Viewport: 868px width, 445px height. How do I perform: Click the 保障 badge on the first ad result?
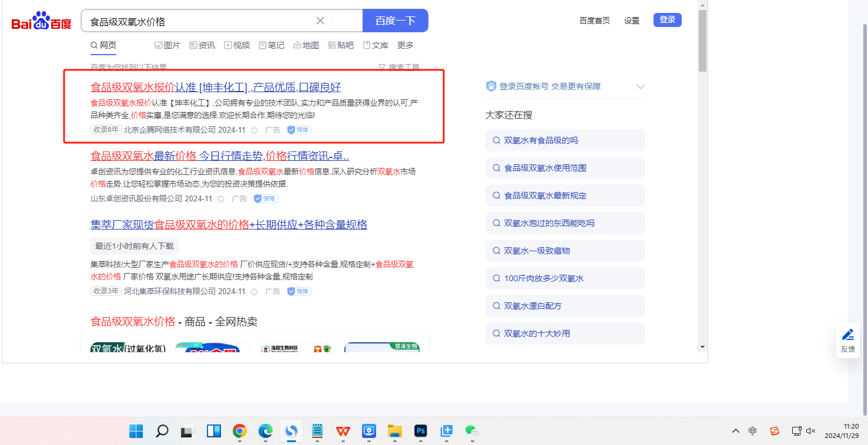click(x=299, y=130)
